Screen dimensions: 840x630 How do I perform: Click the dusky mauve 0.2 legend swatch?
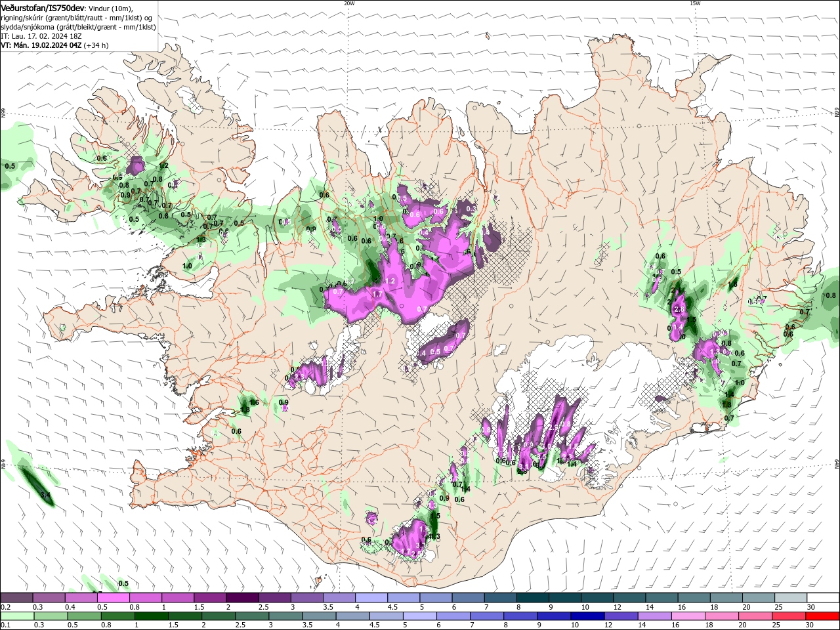click(x=17, y=598)
